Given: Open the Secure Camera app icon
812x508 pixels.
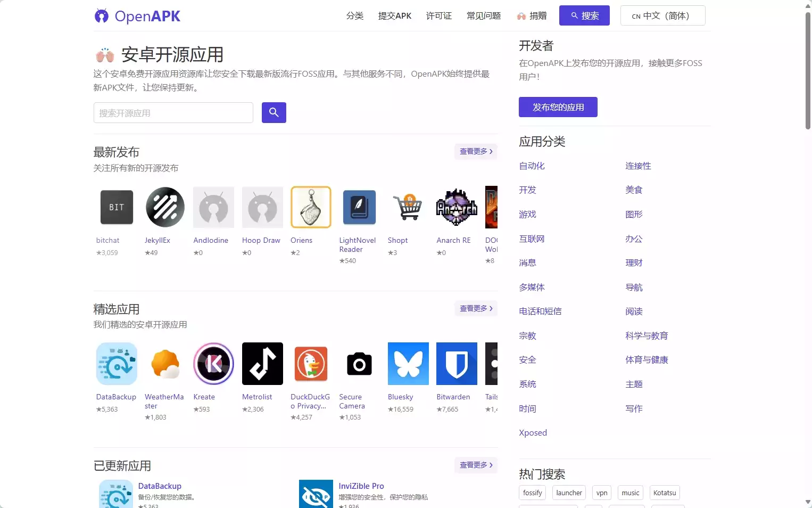Looking at the screenshot, I should pos(360,364).
